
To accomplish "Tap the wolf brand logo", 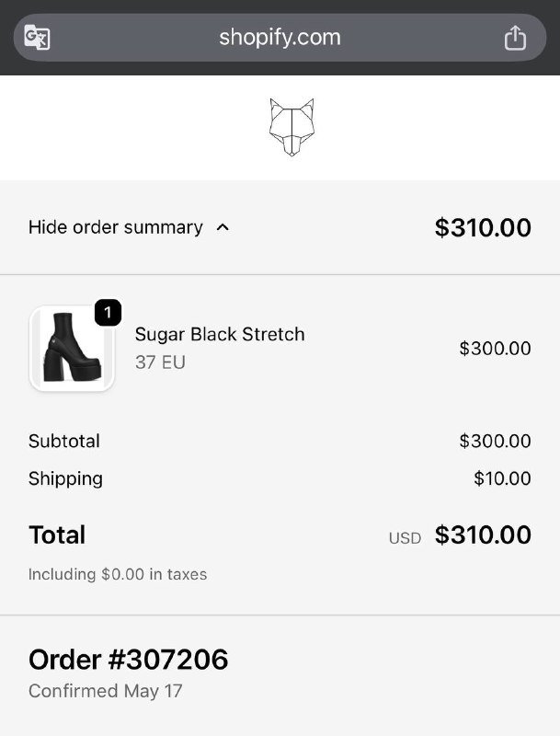I will [291, 126].
